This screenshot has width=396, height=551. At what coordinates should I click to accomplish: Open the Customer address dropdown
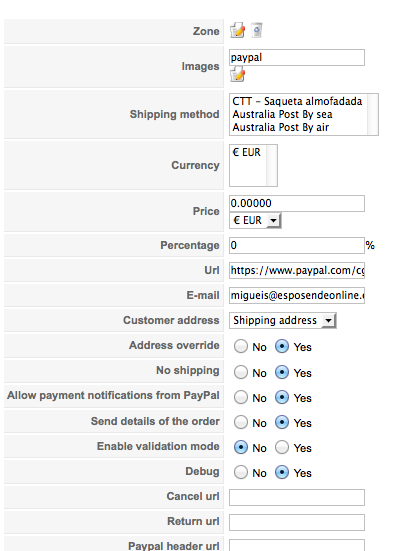(283, 320)
